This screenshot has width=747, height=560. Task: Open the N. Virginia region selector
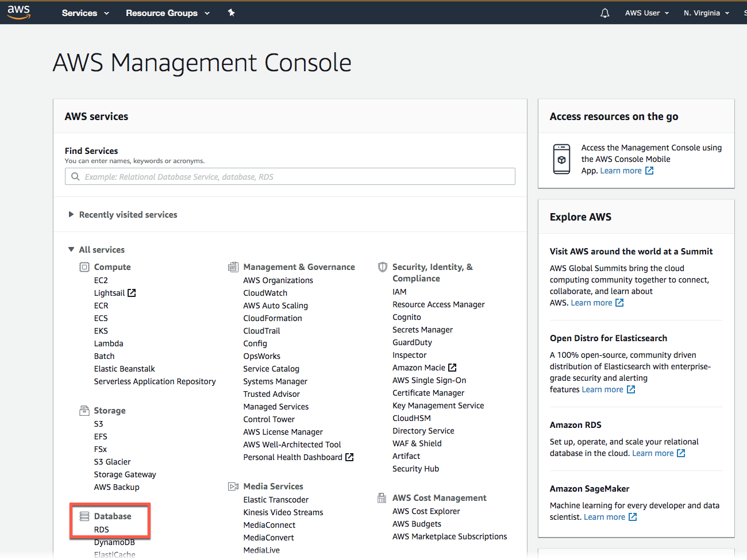706,13
